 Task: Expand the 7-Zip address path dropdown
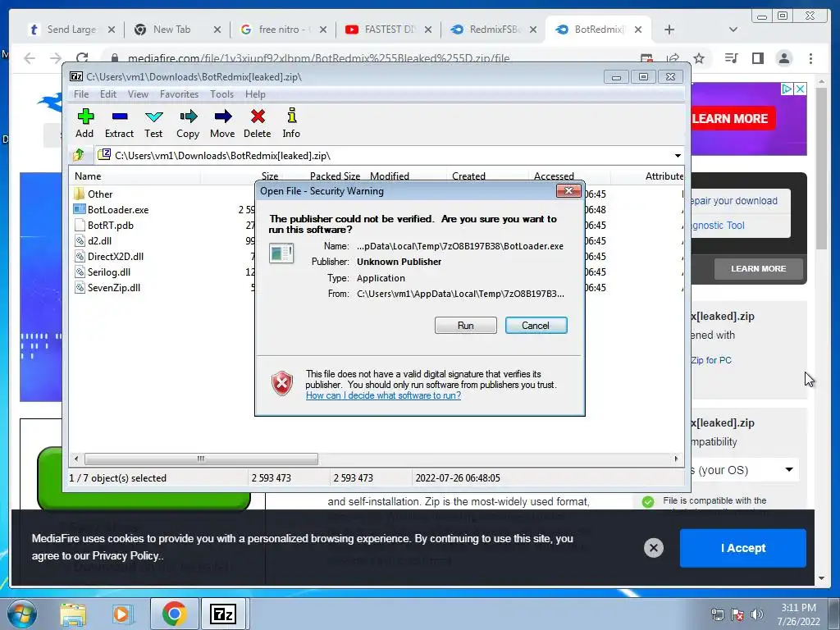(678, 156)
